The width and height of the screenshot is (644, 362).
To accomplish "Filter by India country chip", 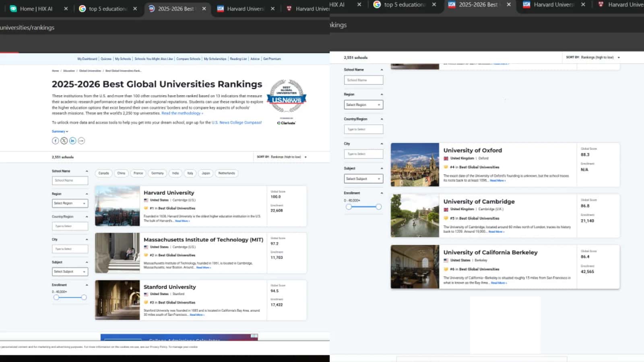I will click(175, 173).
